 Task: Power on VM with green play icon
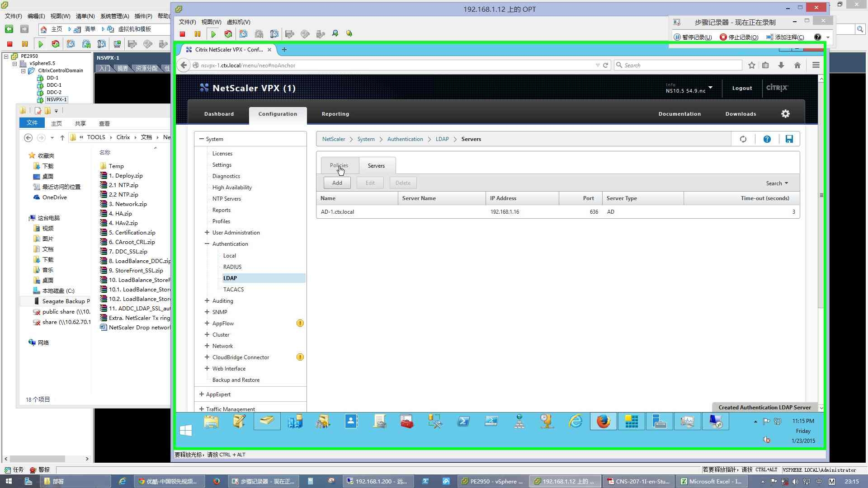pos(213,34)
